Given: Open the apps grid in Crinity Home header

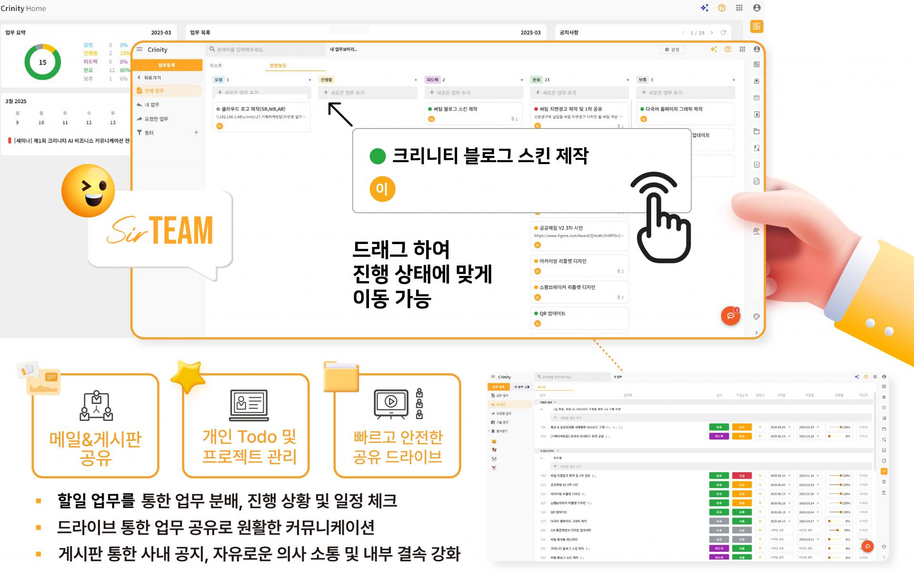Looking at the screenshot, I should pos(739,8).
